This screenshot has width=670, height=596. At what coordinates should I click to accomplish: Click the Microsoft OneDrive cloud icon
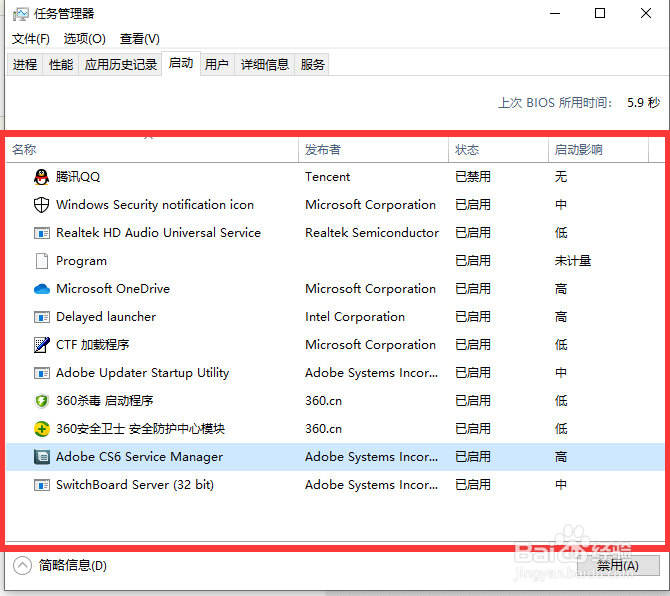(x=41, y=289)
